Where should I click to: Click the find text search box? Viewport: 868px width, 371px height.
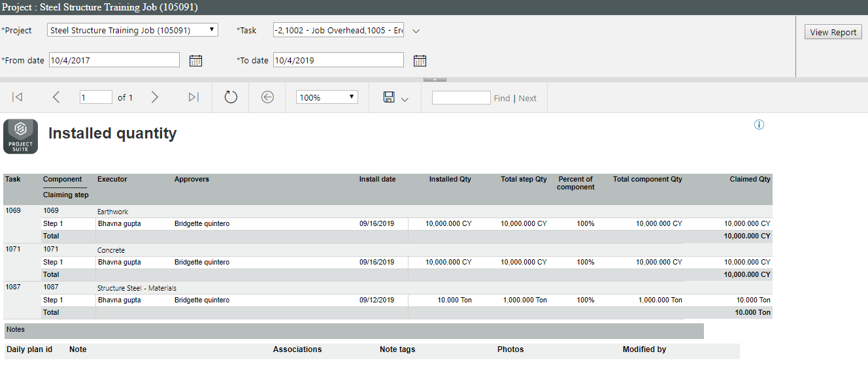[x=461, y=97]
